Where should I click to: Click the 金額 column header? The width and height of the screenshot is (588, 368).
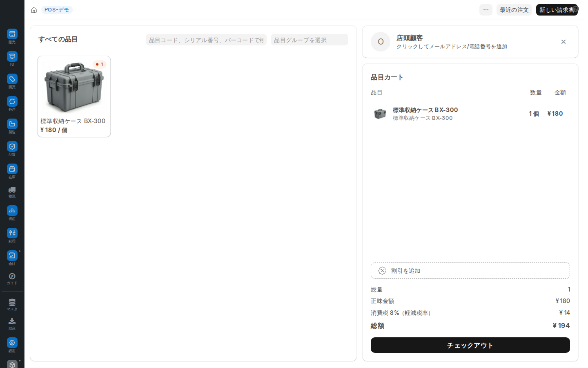(560, 93)
